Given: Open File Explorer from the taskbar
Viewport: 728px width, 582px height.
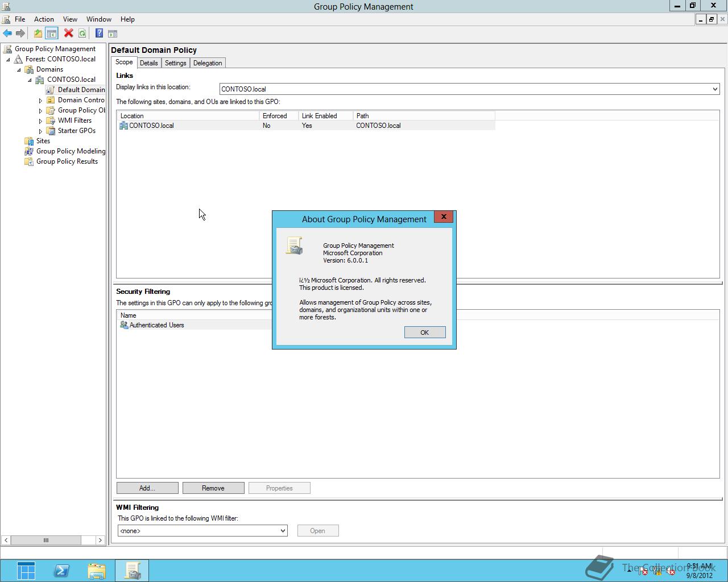Looking at the screenshot, I should tap(97, 571).
